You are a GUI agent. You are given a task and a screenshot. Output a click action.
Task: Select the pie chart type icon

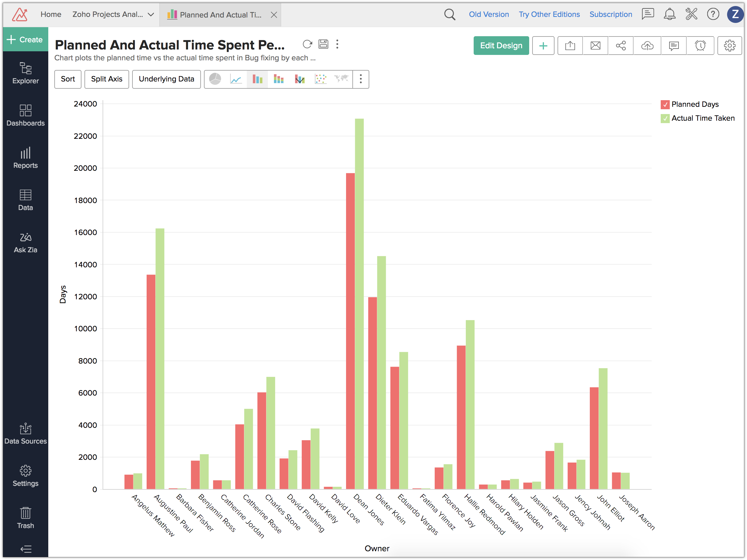coord(215,79)
